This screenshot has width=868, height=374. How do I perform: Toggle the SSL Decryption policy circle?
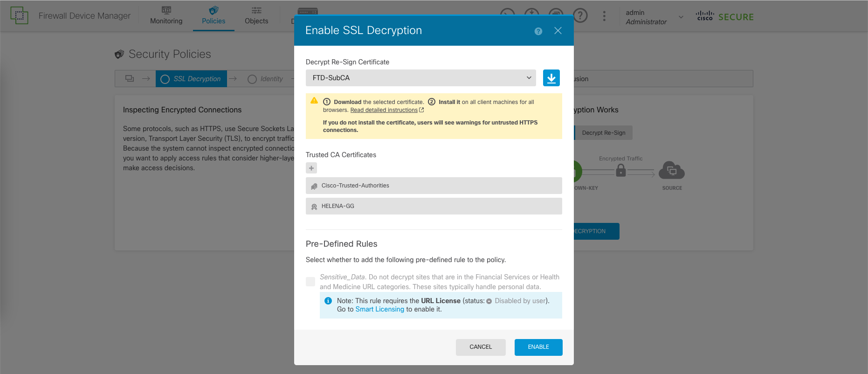click(165, 79)
